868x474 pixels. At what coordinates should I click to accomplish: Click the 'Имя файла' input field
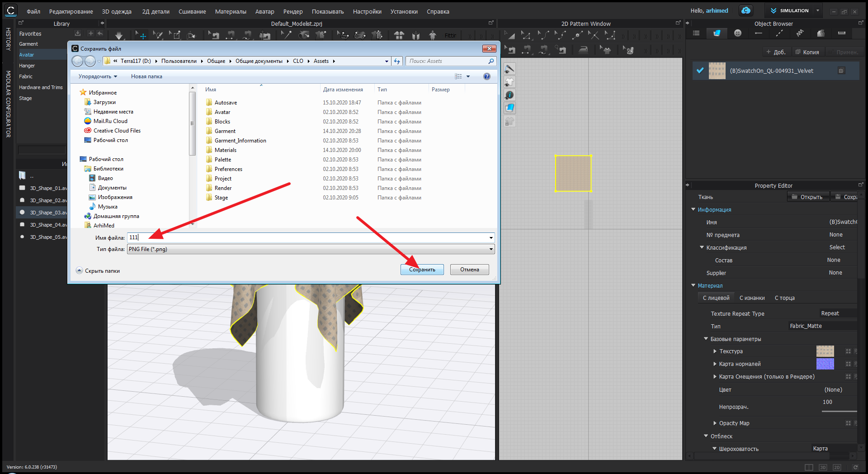point(307,237)
